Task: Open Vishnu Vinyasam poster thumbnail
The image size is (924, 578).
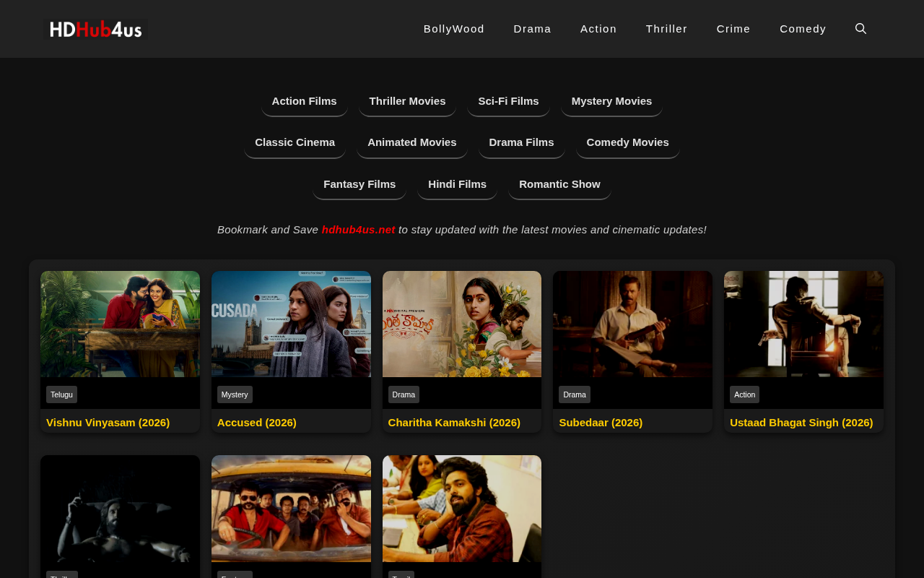Action: point(120,324)
